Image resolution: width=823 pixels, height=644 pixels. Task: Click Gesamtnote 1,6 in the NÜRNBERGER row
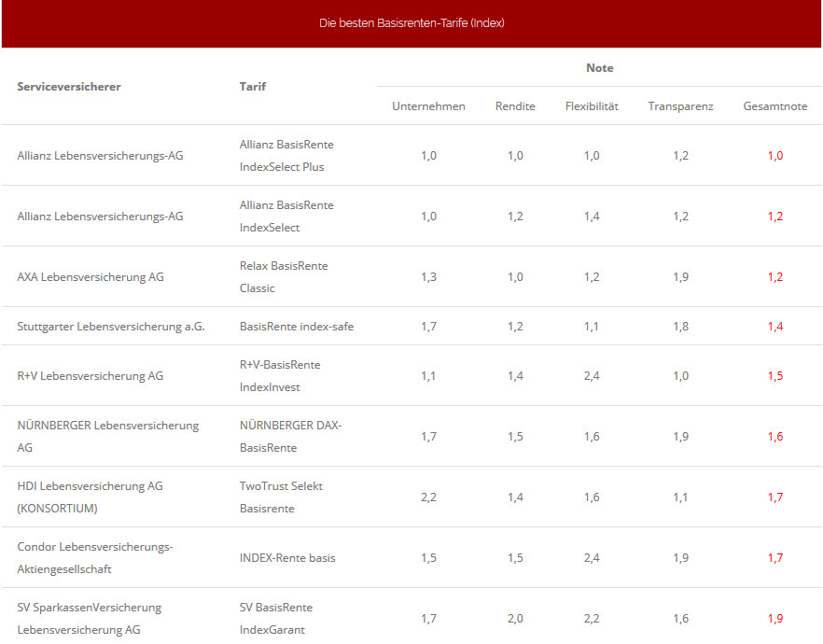774,437
